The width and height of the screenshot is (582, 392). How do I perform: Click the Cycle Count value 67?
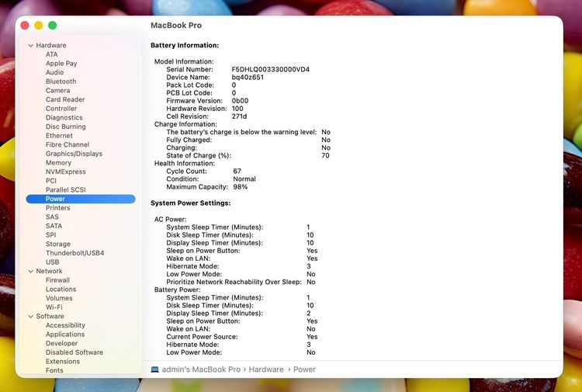point(237,171)
